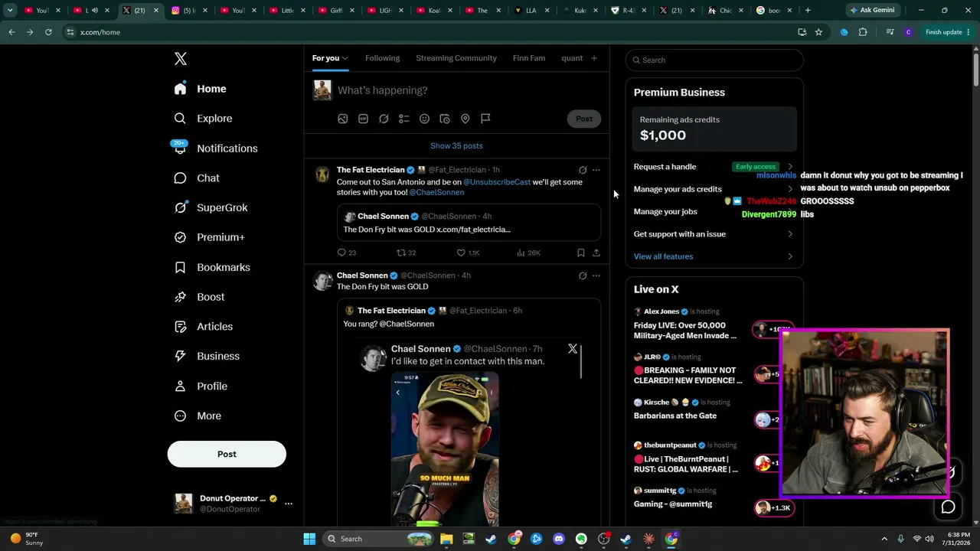Open Discord from the taskbar

(559, 539)
